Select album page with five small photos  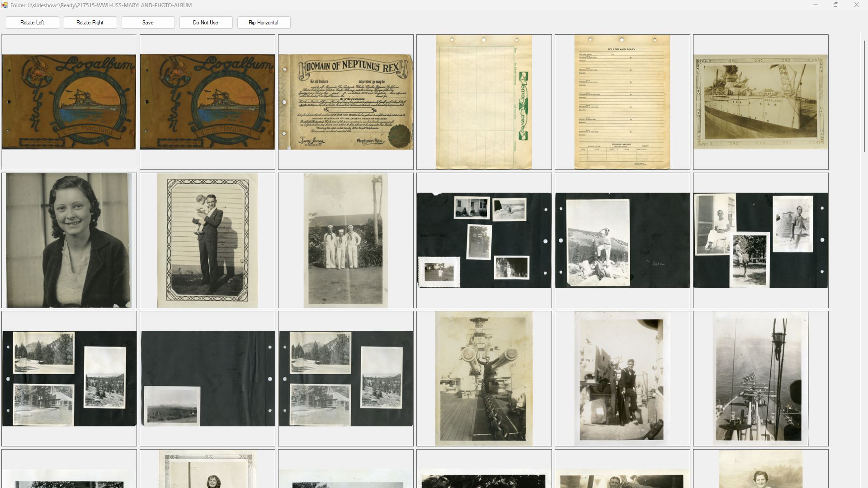tap(484, 240)
